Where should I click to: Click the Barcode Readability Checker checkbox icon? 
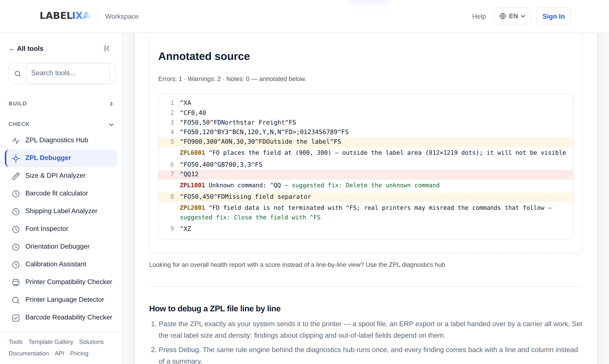pos(16,318)
